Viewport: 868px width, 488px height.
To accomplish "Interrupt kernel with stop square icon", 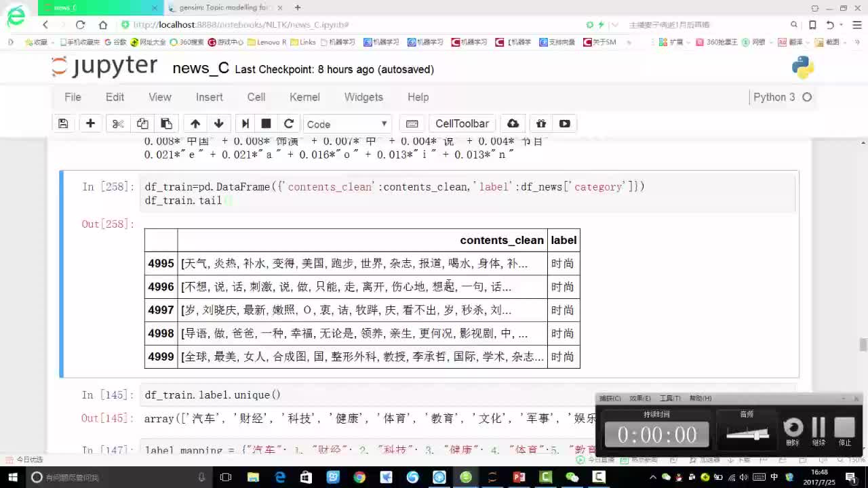I will (267, 123).
